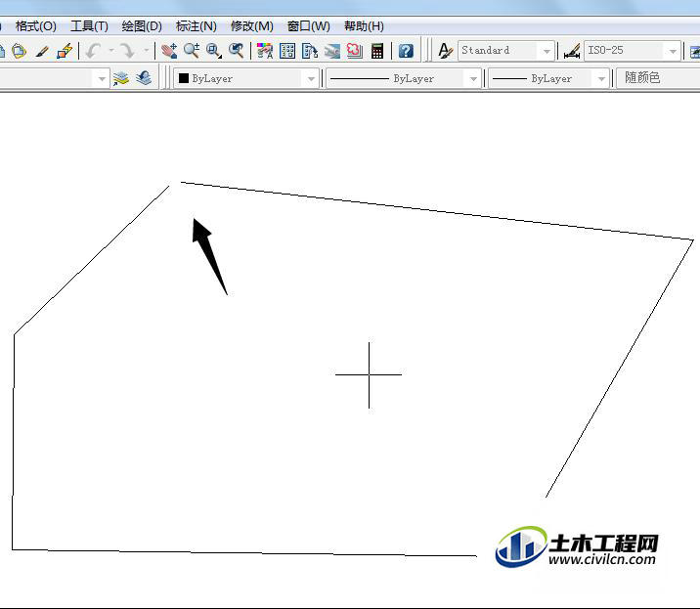Viewport: 700px width, 609px height.
Task: Open the ByLayer color control dropdown
Action: [311, 79]
